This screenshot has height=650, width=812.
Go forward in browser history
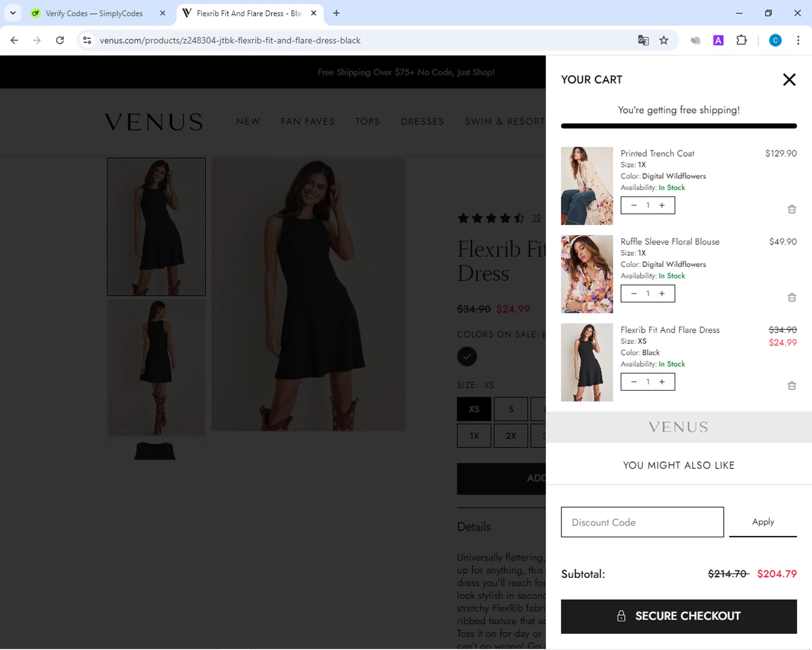(x=37, y=40)
